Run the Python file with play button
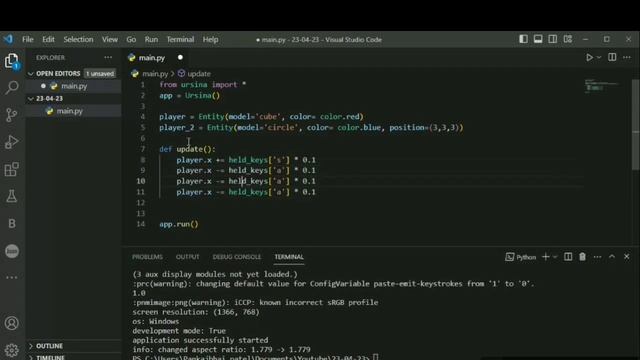 tap(589, 58)
